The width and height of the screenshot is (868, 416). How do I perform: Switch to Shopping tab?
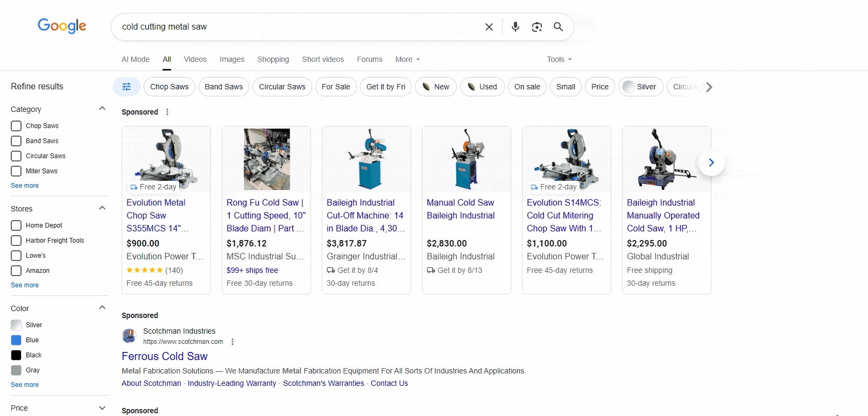tap(273, 59)
